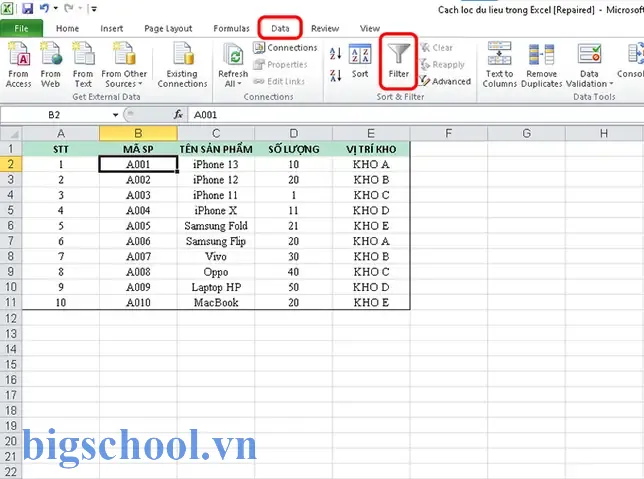Open Advanced filter options
The height and width of the screenshot is (479, 644).
click(x=445, y=81)
